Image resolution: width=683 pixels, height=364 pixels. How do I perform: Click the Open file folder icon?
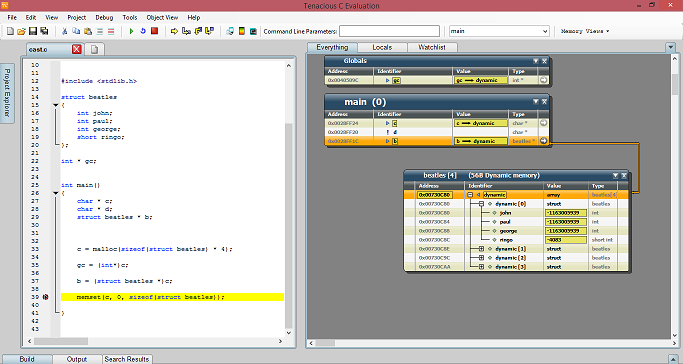(x=21, y=31)
